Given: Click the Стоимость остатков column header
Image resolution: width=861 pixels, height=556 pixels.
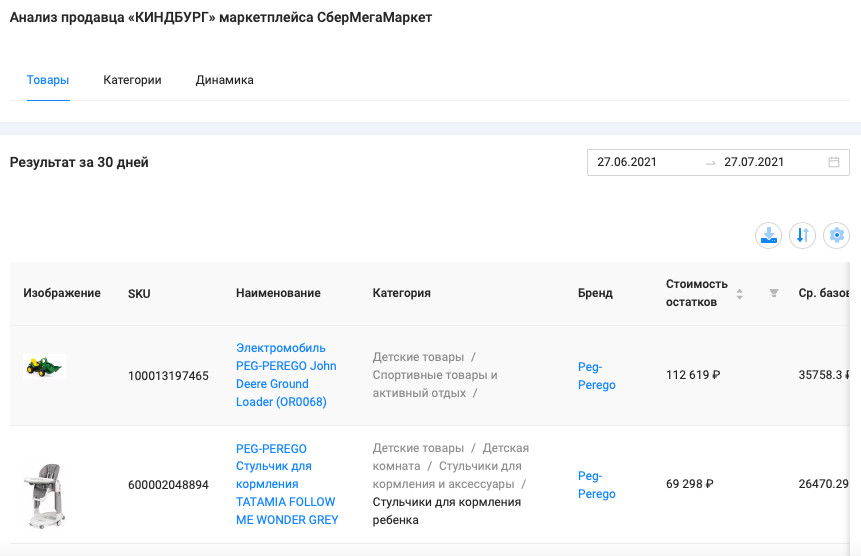Looking at the screenshot, I should [x=697, y=293].
